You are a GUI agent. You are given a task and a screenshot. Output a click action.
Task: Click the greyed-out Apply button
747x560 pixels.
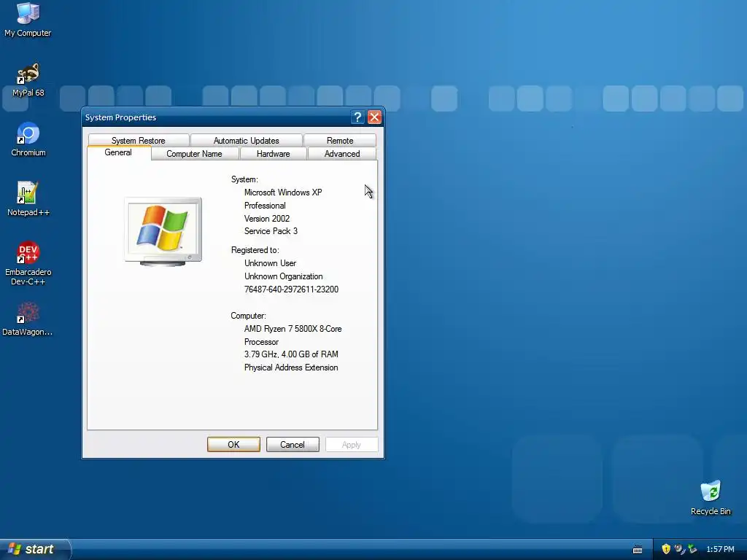[x=352, y=444]
